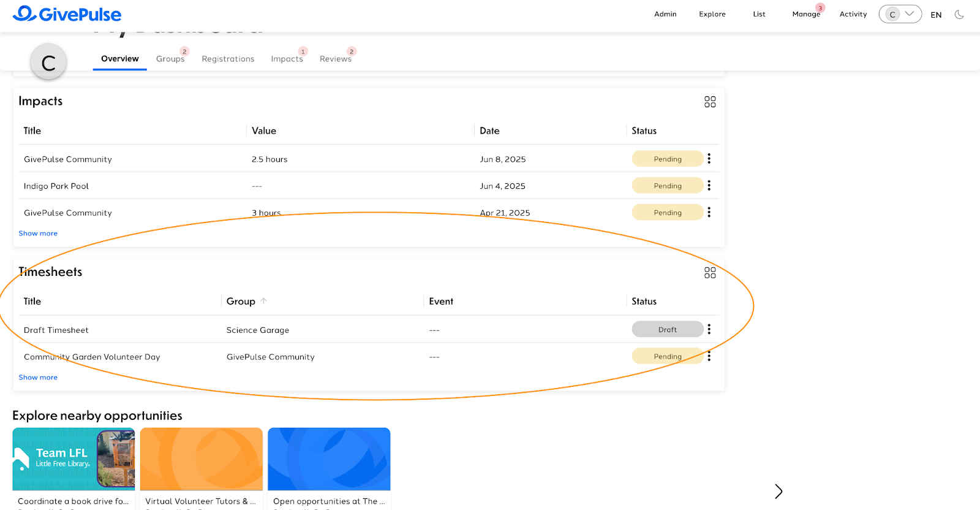Click '2.5 hours' impact value

point(269,159)
